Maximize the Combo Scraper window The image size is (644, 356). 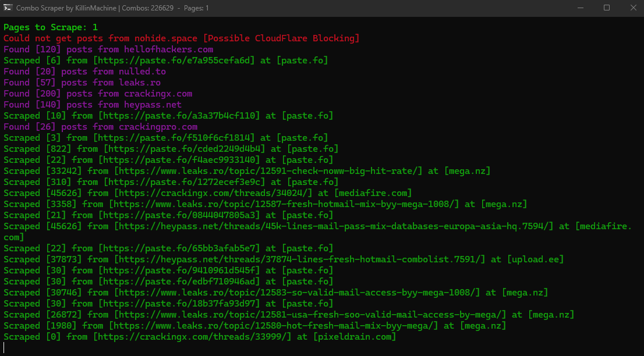607,8
